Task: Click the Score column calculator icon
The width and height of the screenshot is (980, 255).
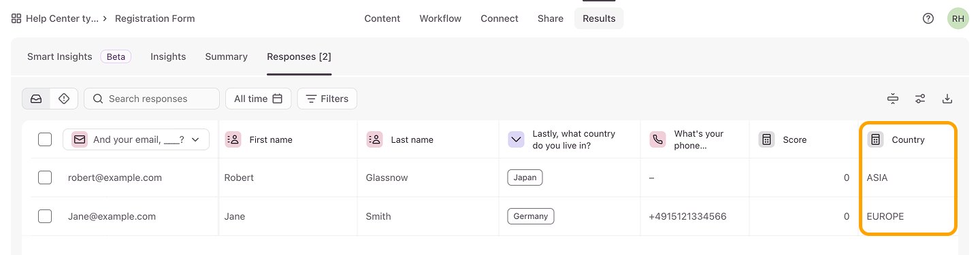Action: (766, 139)
